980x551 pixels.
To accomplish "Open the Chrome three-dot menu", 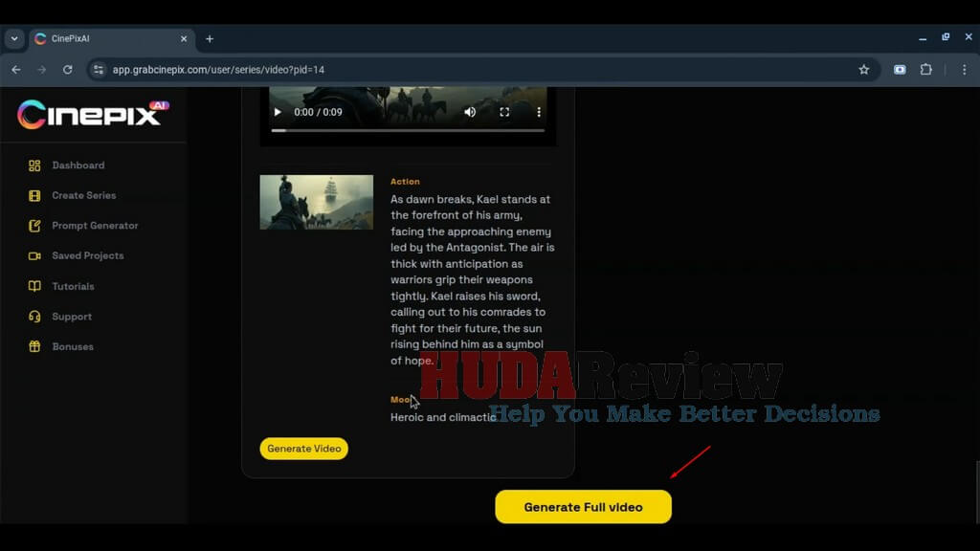I will point(965,70).
